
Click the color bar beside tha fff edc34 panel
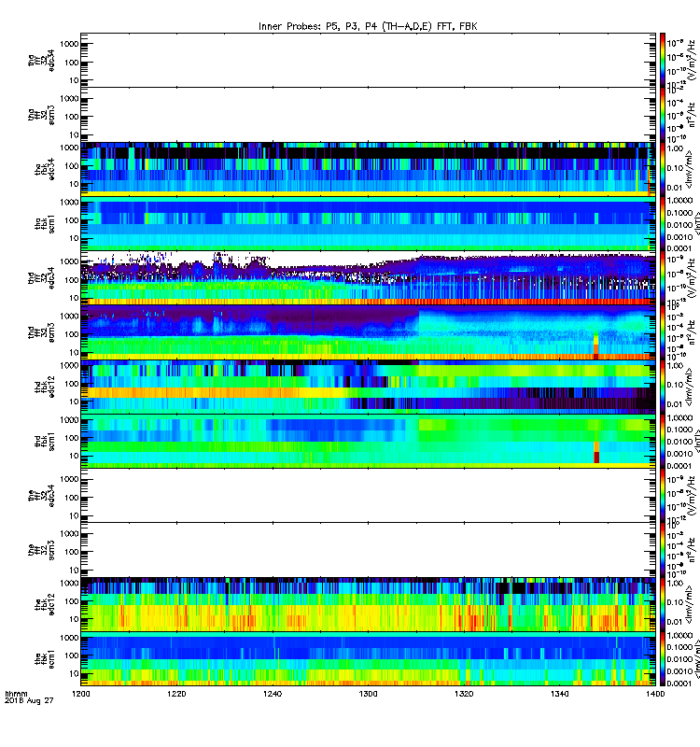coord(663,60)
